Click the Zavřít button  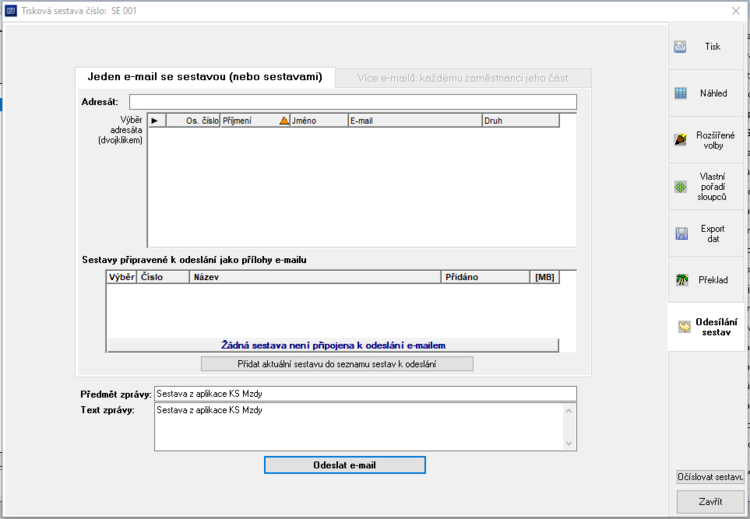710,502
